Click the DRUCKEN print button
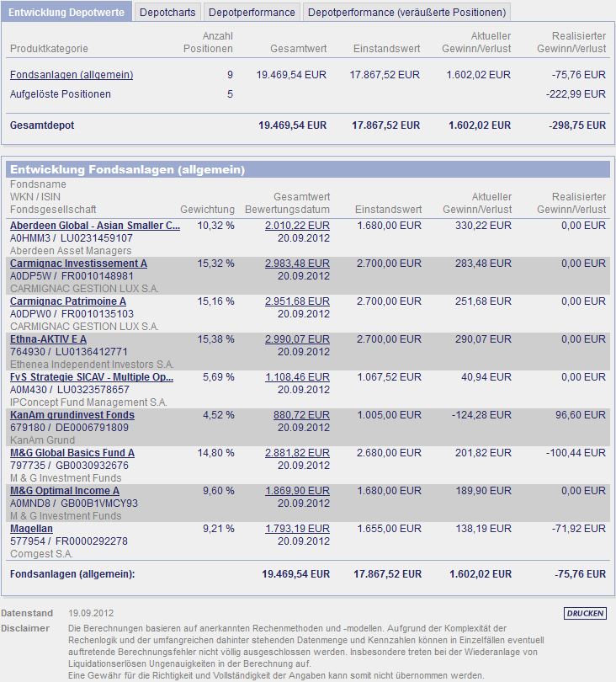The width and height of the screenshot is (616, 682). tap(585, 613)
